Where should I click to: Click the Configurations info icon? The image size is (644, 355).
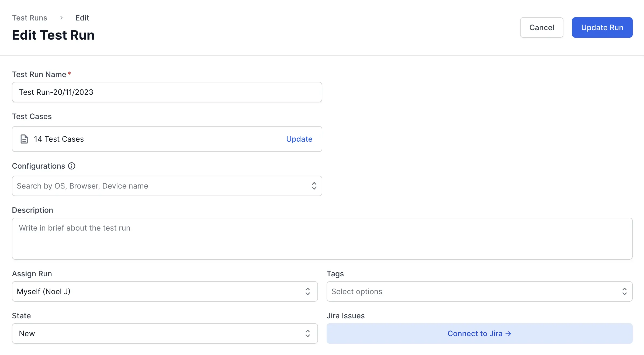pos(72,166)
